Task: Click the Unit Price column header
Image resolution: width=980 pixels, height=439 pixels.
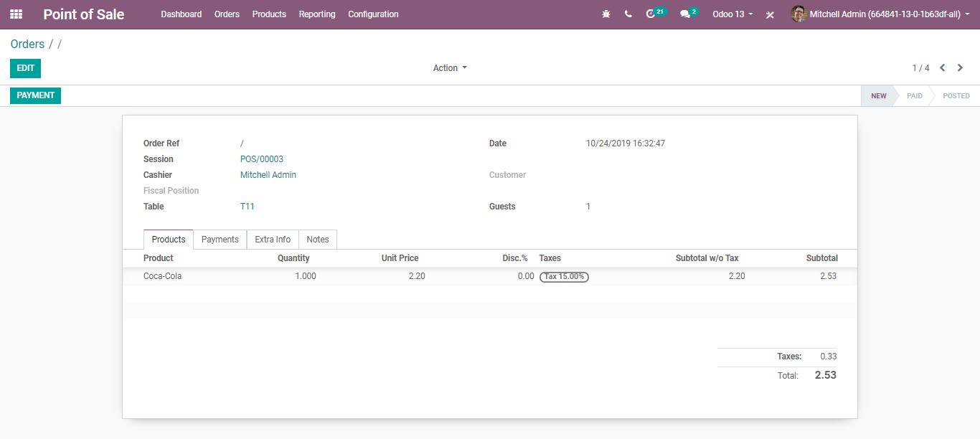Action: pos(400,258)
